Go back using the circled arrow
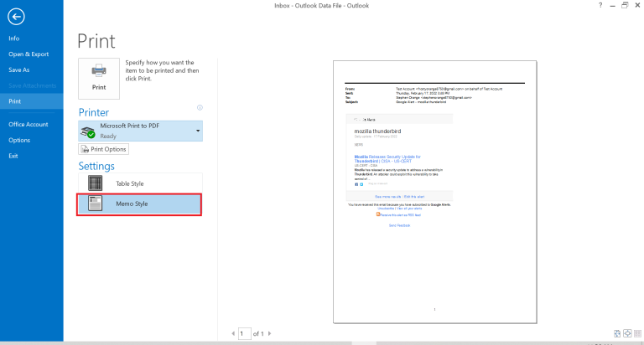The image size is (644, 345). click(16, 17)
